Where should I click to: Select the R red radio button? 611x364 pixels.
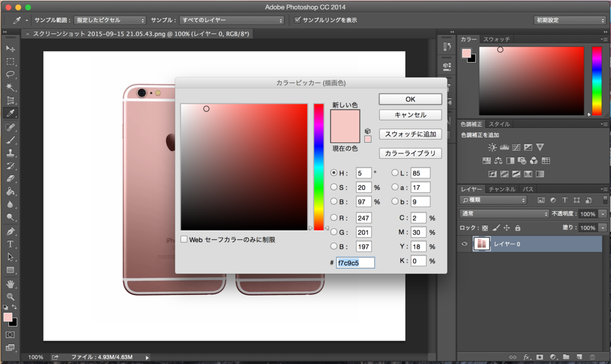pos(334,217)
